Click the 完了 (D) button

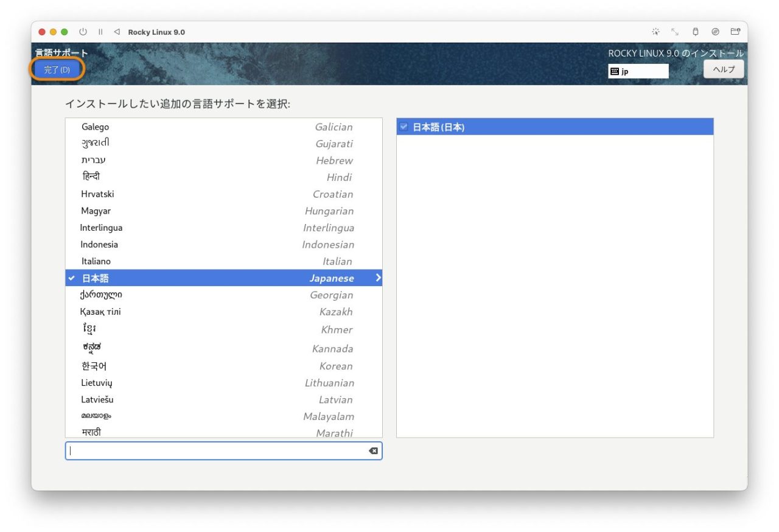coord(57,69)
